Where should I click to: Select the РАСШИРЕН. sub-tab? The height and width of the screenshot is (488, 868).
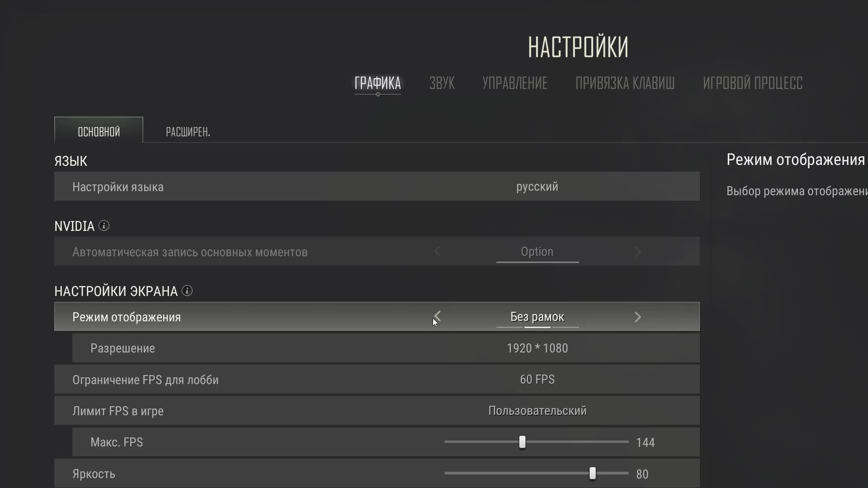tap(188, 132)
